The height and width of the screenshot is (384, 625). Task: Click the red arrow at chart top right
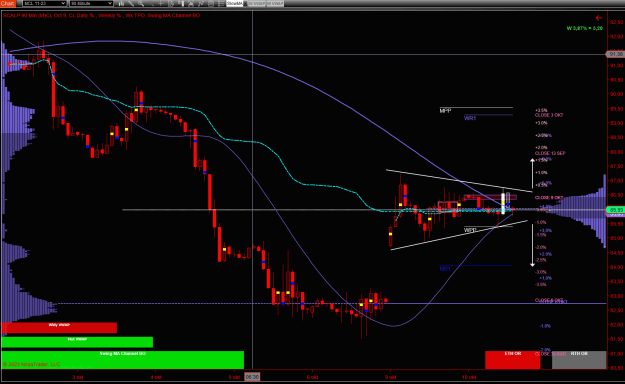coord(599,18)
